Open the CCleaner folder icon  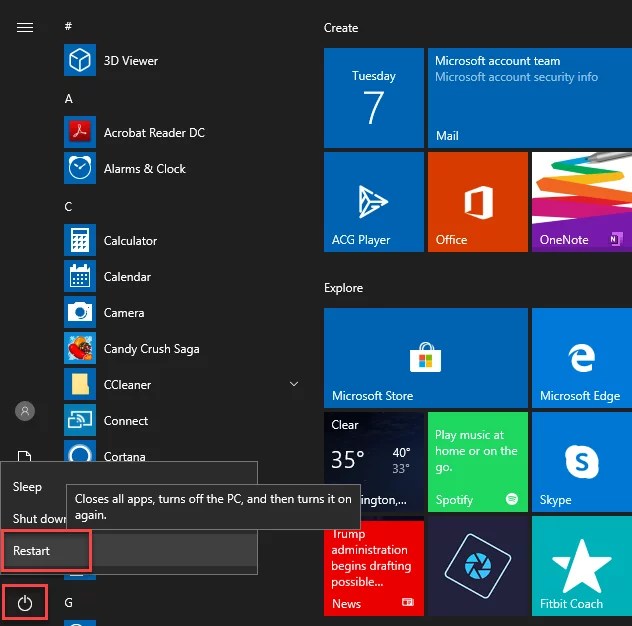(x=80, y=384)
